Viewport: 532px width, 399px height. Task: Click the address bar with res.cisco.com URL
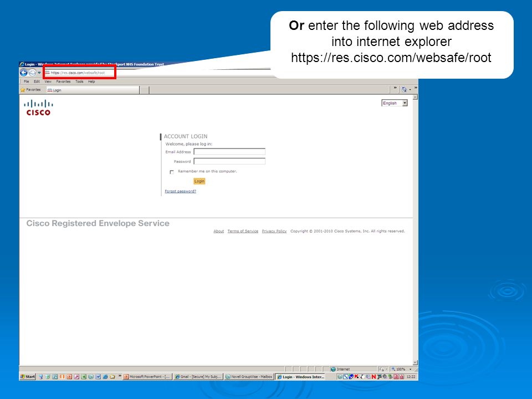pyautogui.click(x=80, y=73)
